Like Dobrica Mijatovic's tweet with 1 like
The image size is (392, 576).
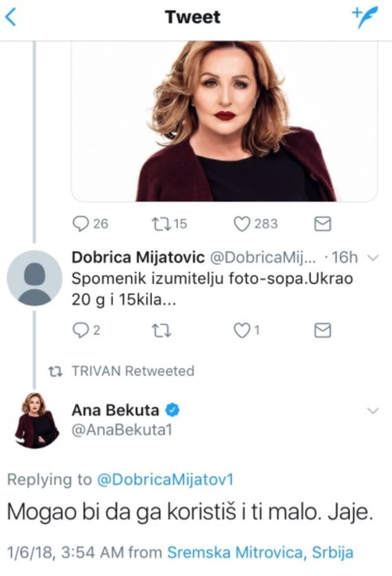(x=241, y=330)
